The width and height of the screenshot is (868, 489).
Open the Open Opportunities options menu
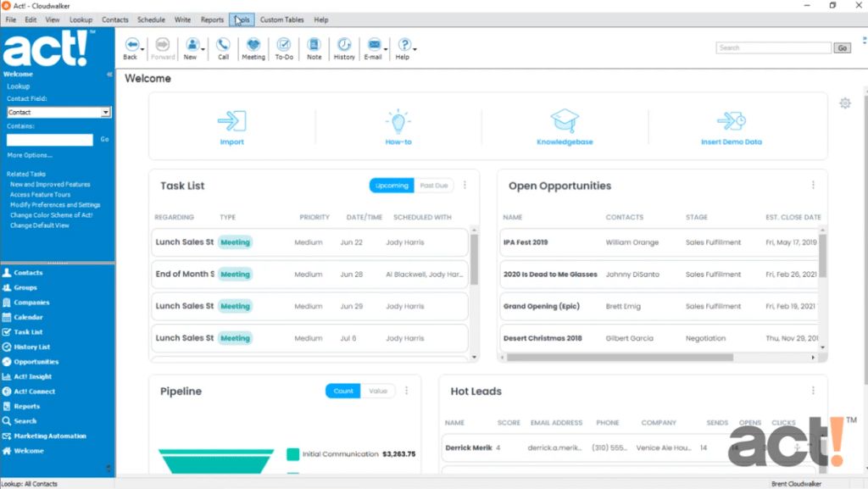click(813, 186)
